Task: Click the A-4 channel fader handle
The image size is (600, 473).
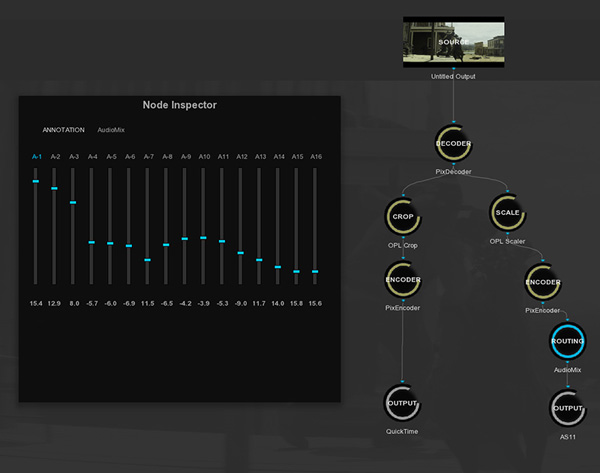Action: (x=91, y=242)
